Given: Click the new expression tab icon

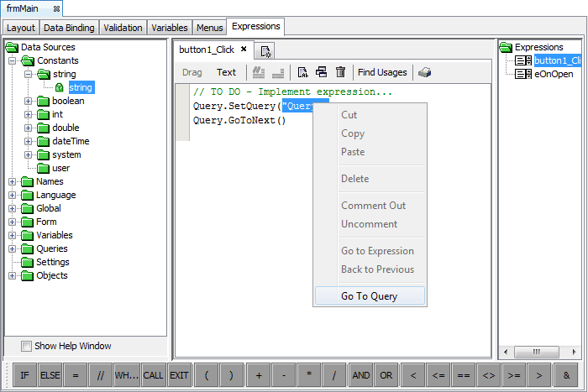Looking at the screenshot, I should [x=265, y=51].
